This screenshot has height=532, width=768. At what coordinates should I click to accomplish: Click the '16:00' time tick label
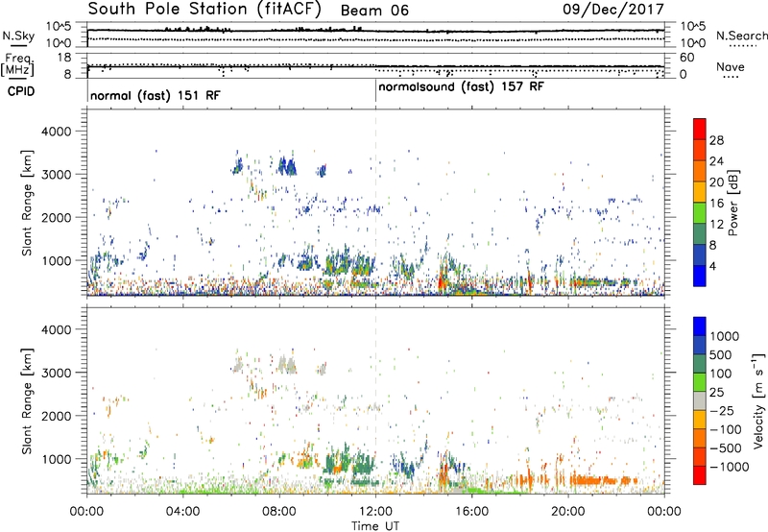point(471,512)
